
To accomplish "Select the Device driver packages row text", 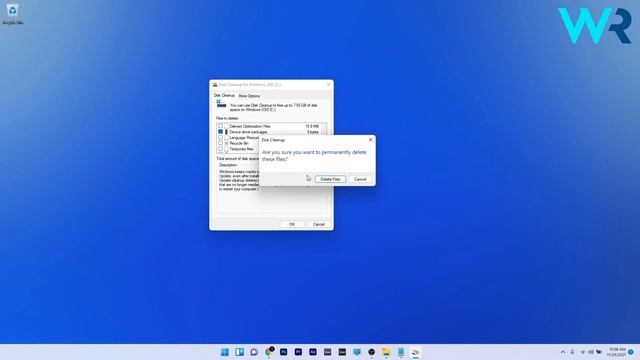I will [x=248, y=132].
